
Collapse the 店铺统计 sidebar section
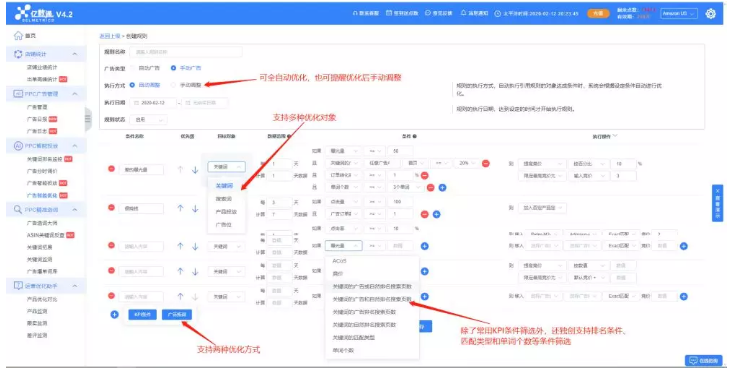coord(75,54)
